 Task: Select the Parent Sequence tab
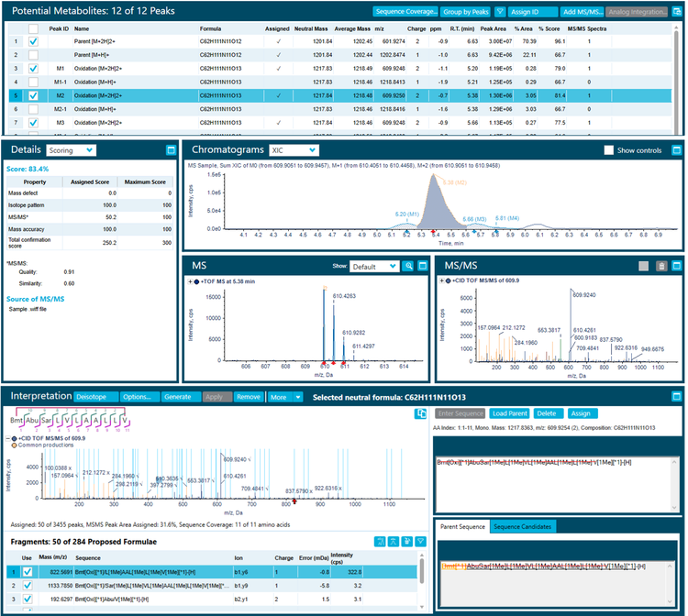(x=461, y=528)
